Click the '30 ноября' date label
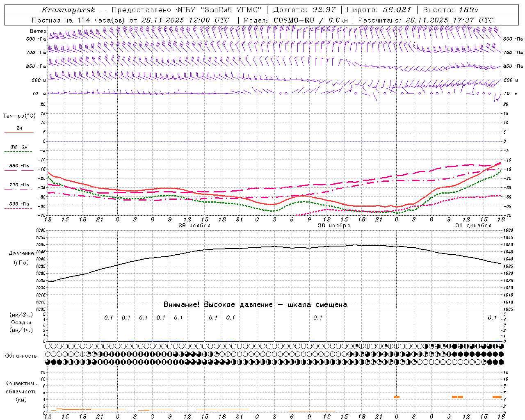 (x=334, y=226)
